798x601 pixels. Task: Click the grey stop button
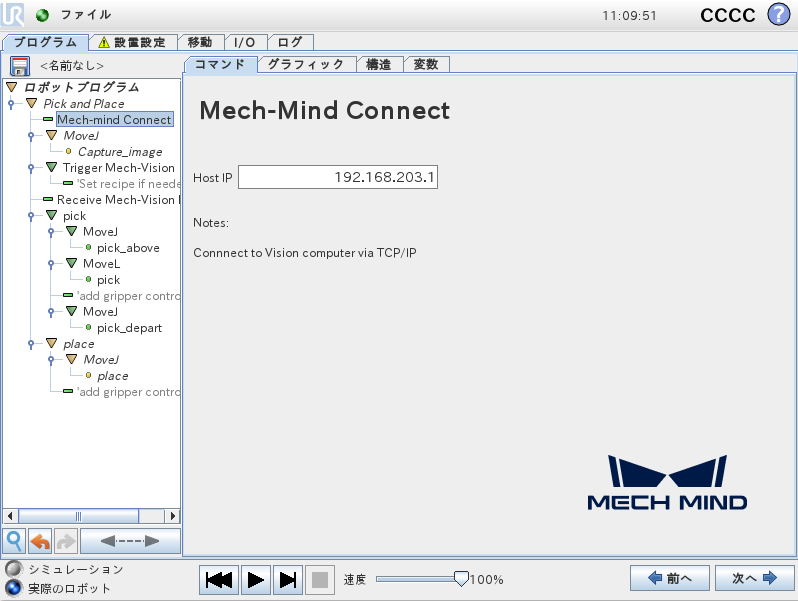click(320, 580)
